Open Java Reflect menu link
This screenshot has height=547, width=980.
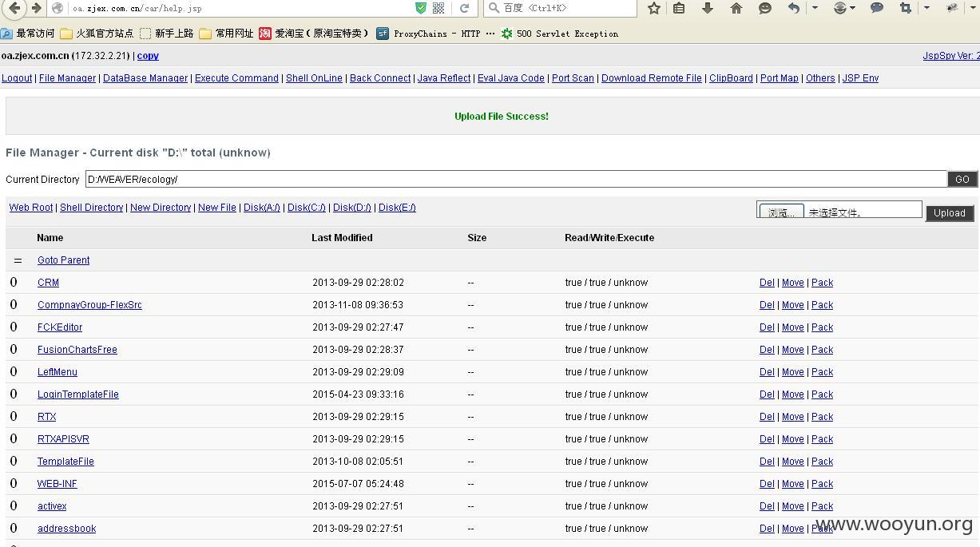pos(444,78)
